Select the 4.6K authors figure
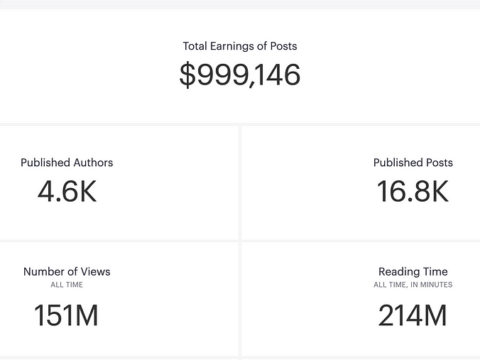 pos(67,191)
